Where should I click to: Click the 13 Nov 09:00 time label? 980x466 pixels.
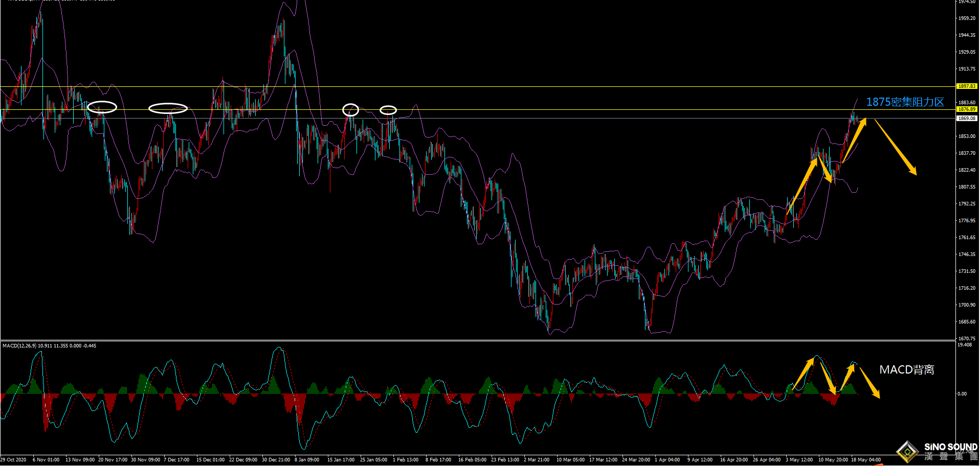[80, 460]
